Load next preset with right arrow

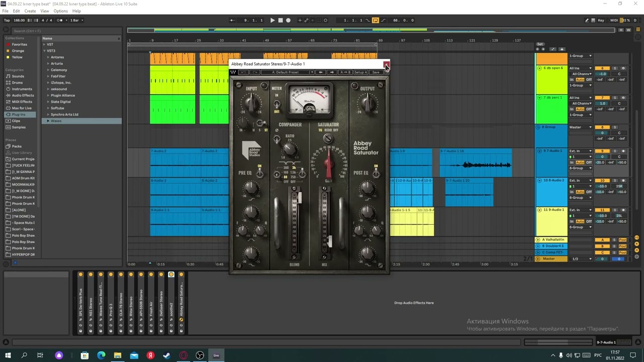[x=332, y=72]
